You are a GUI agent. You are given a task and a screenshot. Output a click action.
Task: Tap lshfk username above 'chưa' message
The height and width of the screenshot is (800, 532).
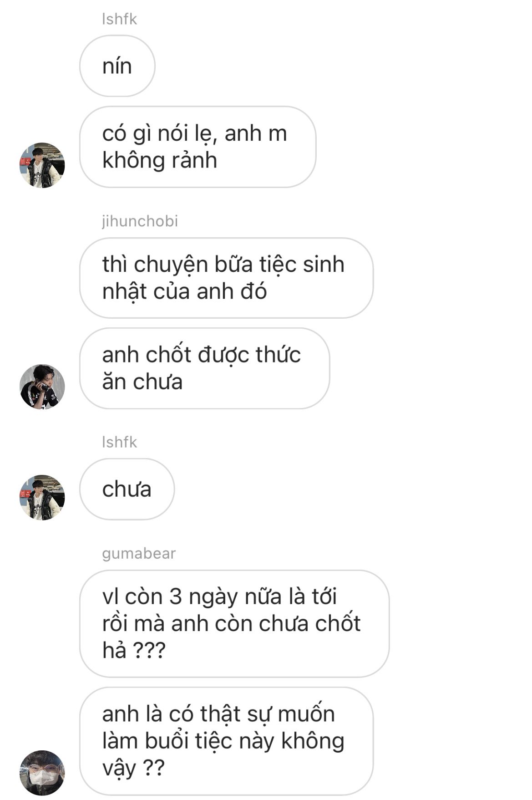coord(119,442)
